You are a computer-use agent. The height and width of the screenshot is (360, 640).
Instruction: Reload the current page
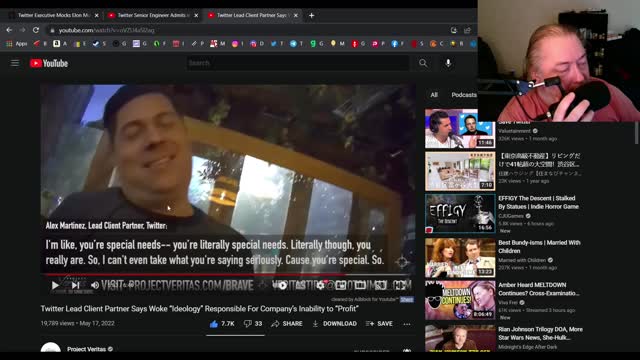36,30
